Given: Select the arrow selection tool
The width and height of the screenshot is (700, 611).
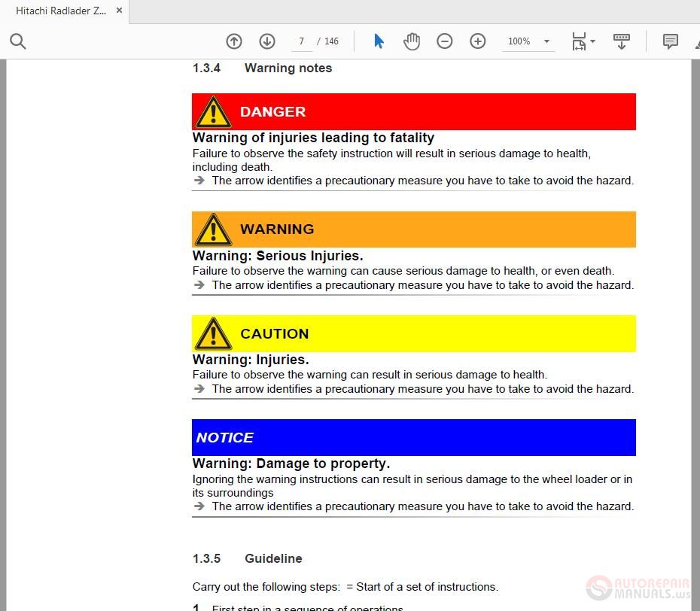Looking at the screenshot, I should (379, 41).
